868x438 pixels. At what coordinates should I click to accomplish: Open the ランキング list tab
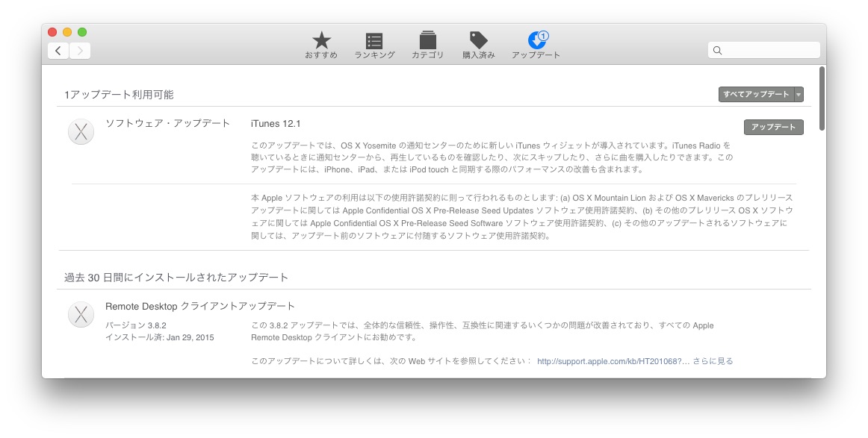[374, 45]
